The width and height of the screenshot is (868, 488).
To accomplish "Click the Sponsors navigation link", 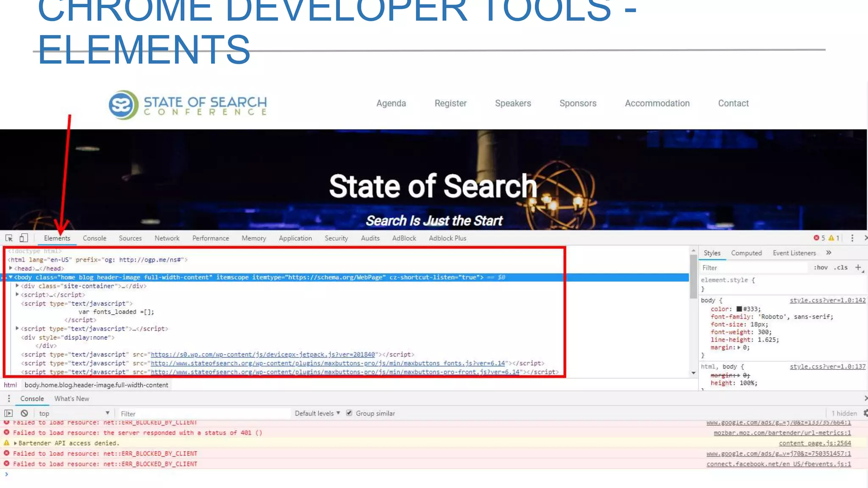I will [x=578, y=103].
